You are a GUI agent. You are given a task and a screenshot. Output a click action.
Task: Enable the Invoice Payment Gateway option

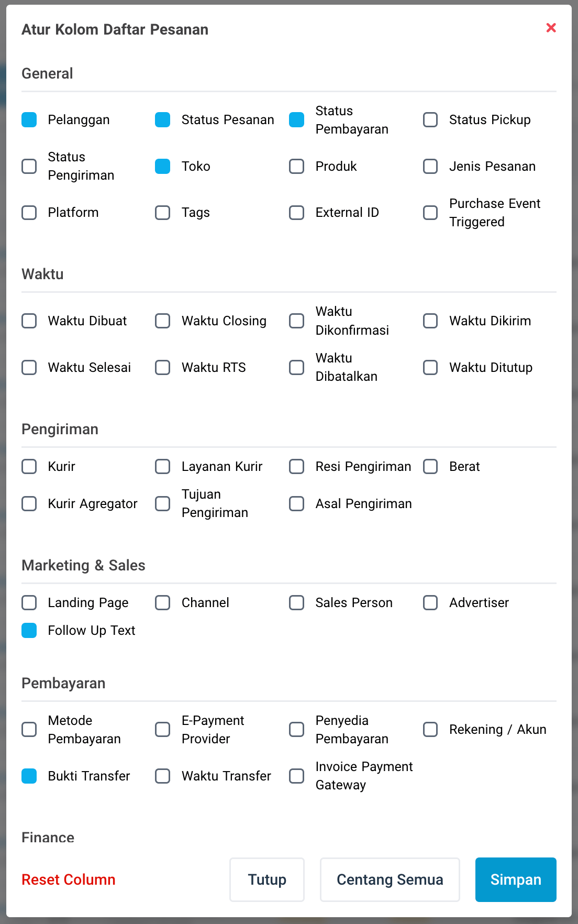pyautogui.click(x=296, y=776)
